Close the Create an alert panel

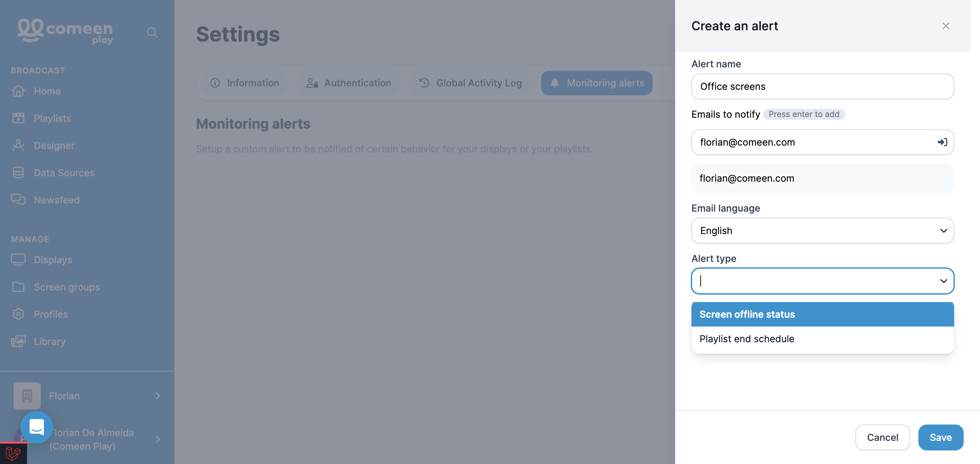tap(946, 26)
